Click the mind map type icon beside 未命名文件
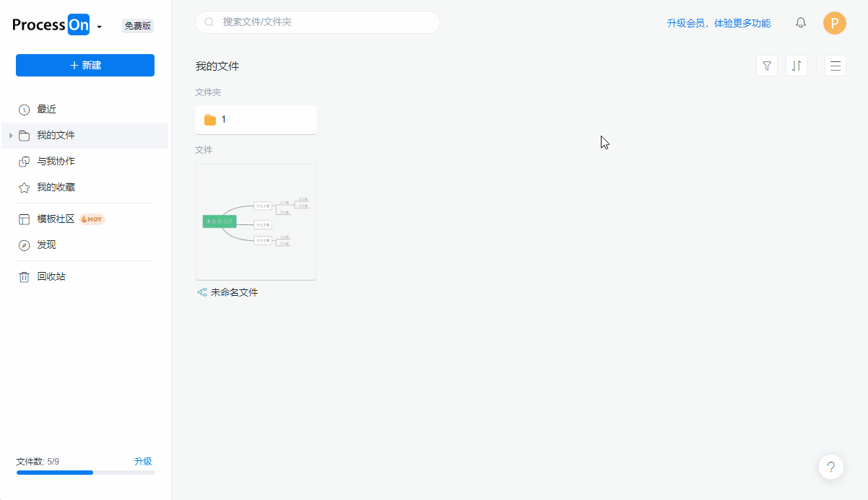Image resolution: width=868 pixels, height=500 pixels. pyautogui.click(x=202, y=293)
